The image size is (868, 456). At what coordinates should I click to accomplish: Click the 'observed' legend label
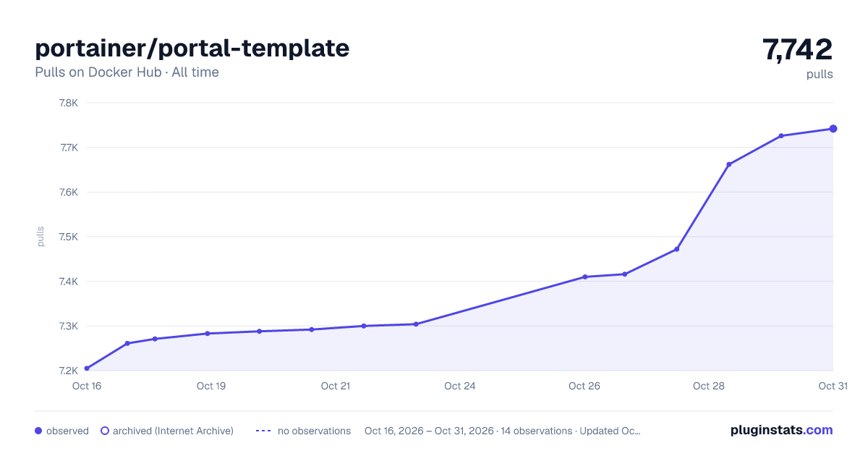coord(67,431)
